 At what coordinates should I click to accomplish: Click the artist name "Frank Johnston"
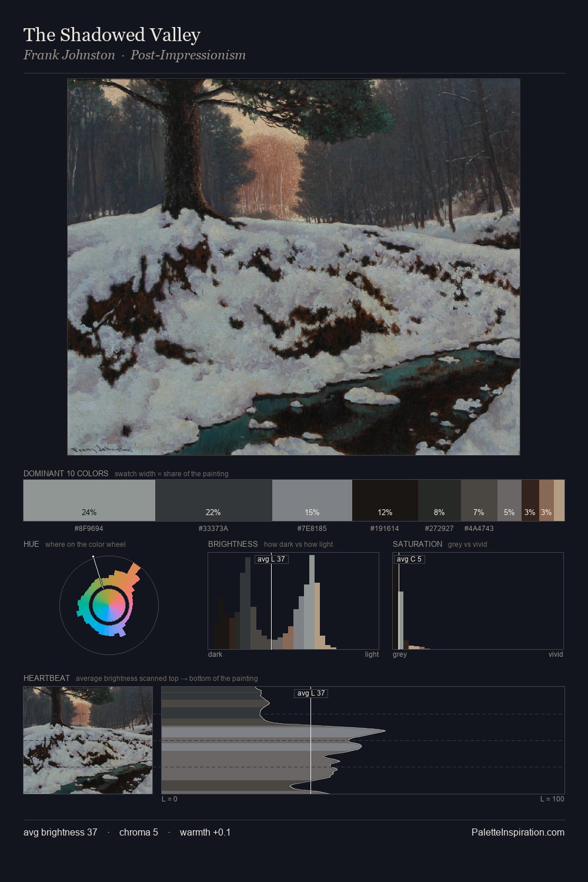[69, 55]
